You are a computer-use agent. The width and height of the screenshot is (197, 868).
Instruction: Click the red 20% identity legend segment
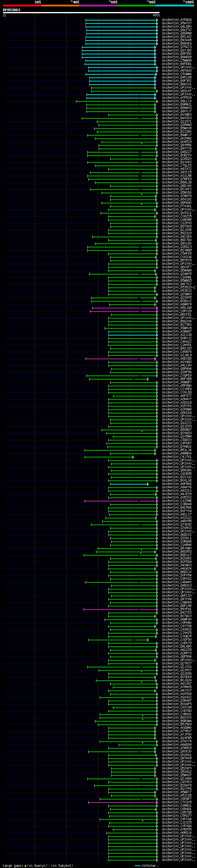(22, 6)
